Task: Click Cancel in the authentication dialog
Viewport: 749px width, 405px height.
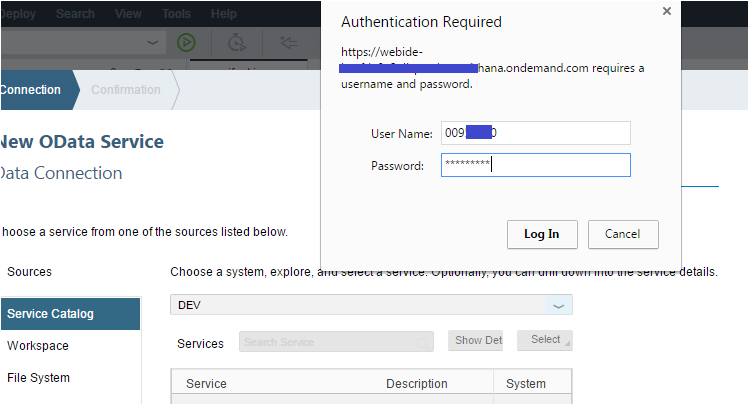Action: [623, 234]
